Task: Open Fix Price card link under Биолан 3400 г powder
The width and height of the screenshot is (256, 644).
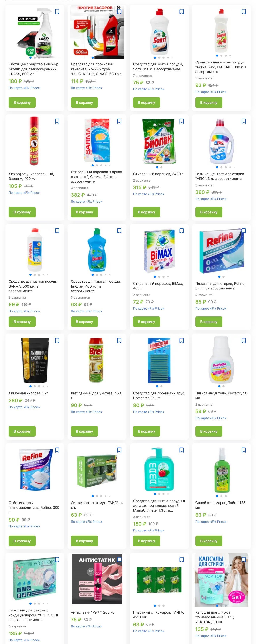Action: (x=148, y=194)
